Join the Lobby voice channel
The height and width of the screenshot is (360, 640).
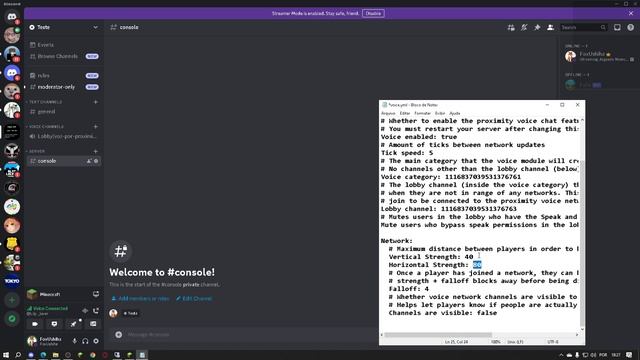click(64, 136)
